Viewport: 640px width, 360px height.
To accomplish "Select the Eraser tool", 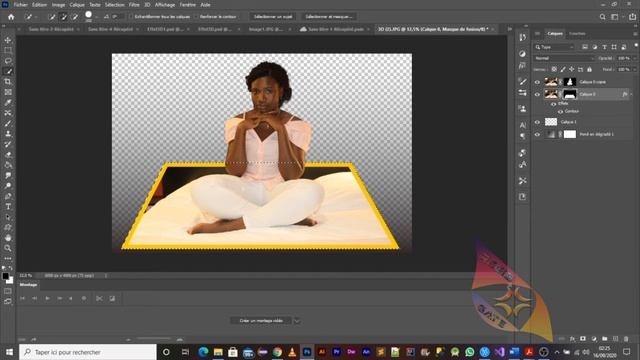I will (8, 155).
